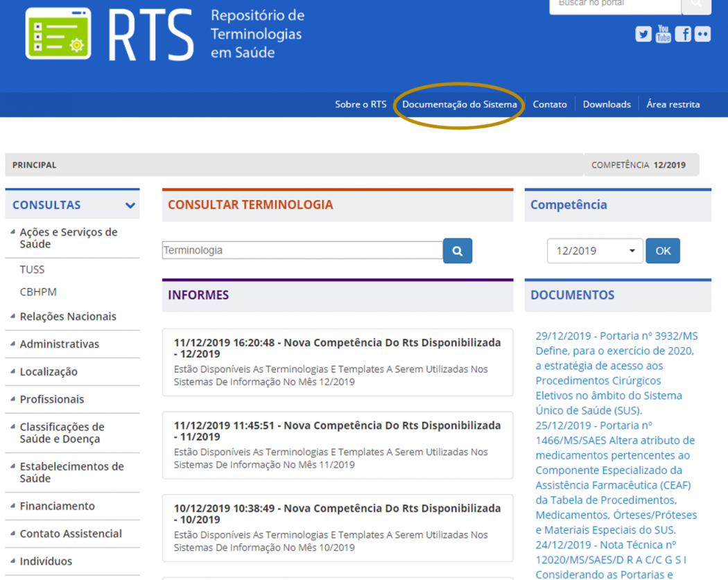This screenshot has height=580, width=728.
Task: Open the Downloads menu item
Action: pyautogui.click(x=607, y=104)
